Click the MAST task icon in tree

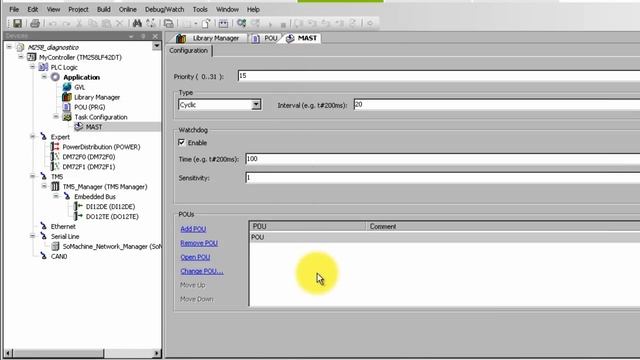78,127
